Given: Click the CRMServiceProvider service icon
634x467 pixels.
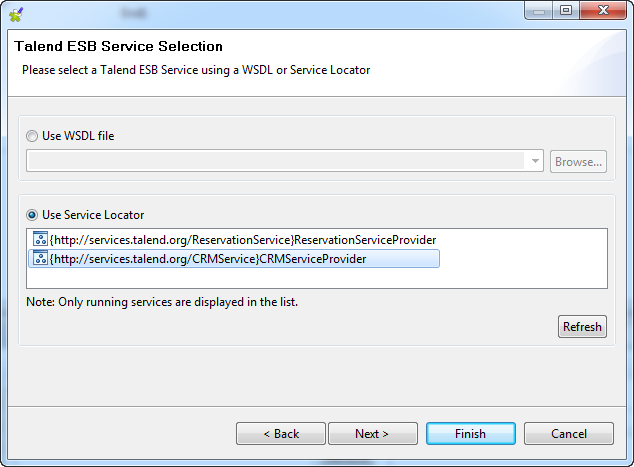Looking at the screenshot, I should (x=40, y=259).
